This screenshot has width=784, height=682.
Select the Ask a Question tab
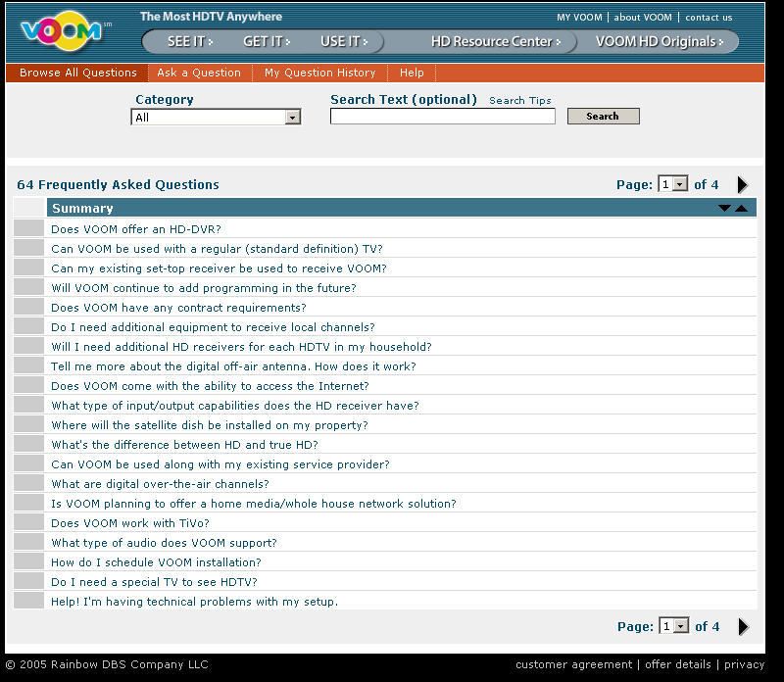point(199,73)
